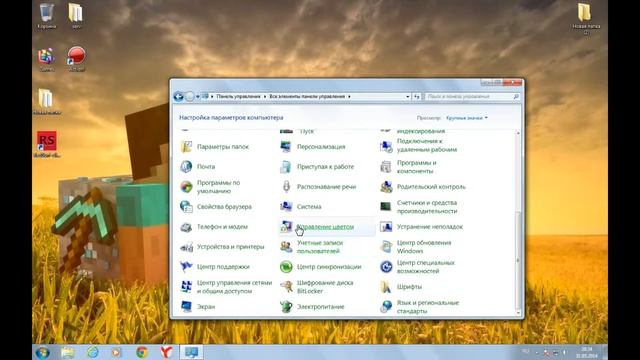Open Учетные записи пользователей icon

tap(286, 247)
